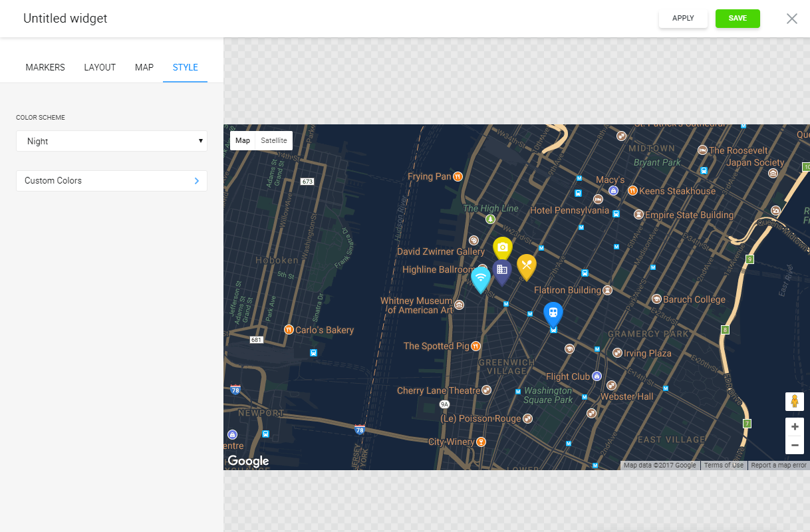Click Empire State Building landmark icon
The height and width of the screenshot is (532, 810).
pos(639,215)
